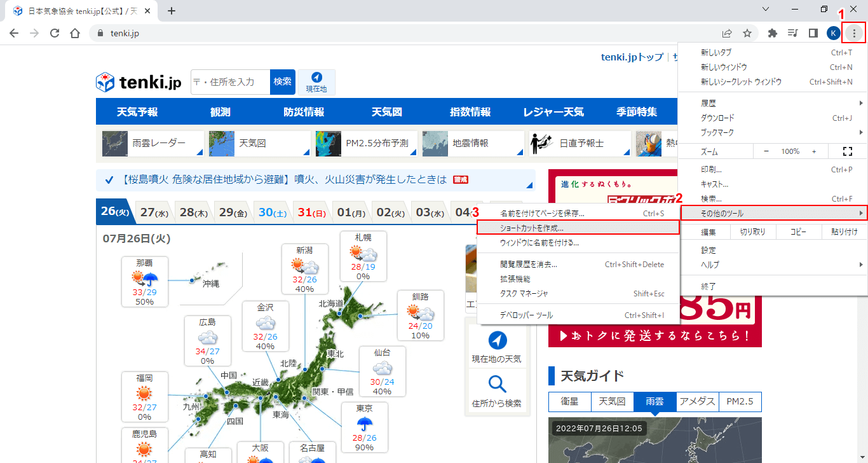Image resolution: width=868 pixels, height=463 pixels.
Task: Click the browser forward arrow
Action: (34, 33)
